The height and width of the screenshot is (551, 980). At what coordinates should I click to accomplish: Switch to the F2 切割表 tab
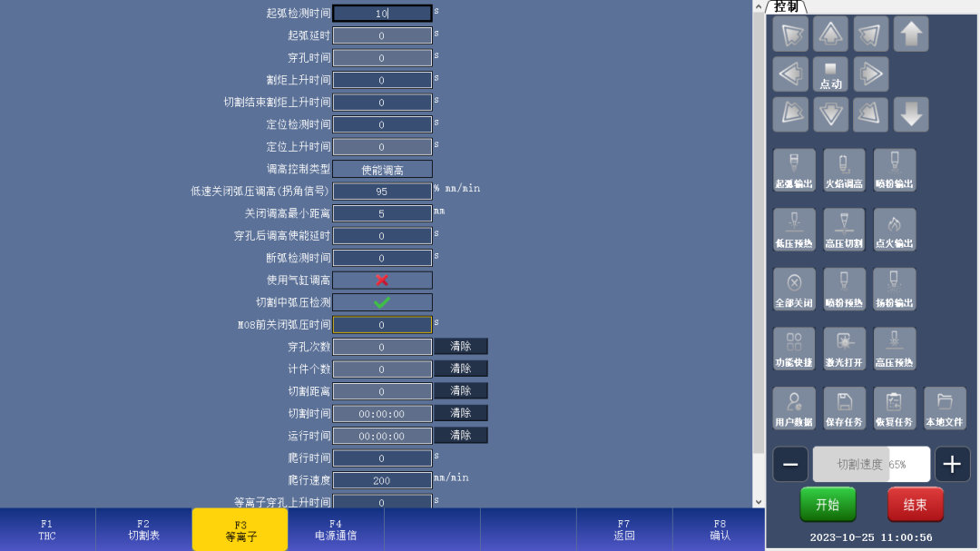(143, 529)
